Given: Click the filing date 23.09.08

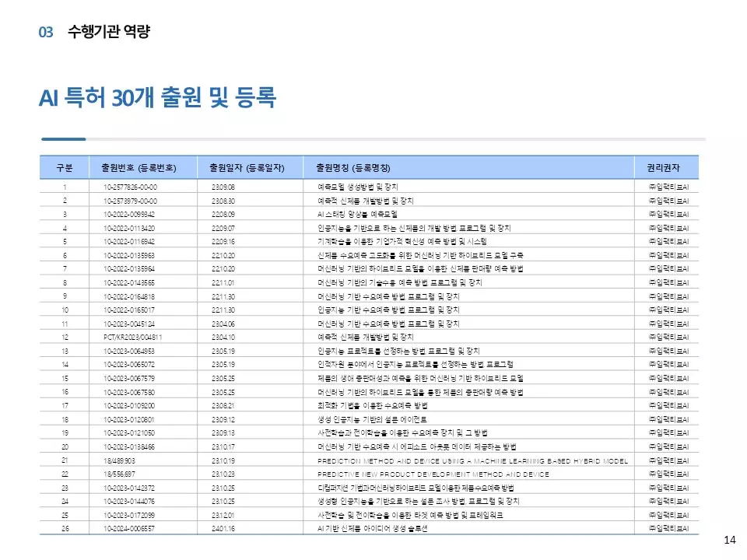Looking at the screenshot, I should coord(223,187).
